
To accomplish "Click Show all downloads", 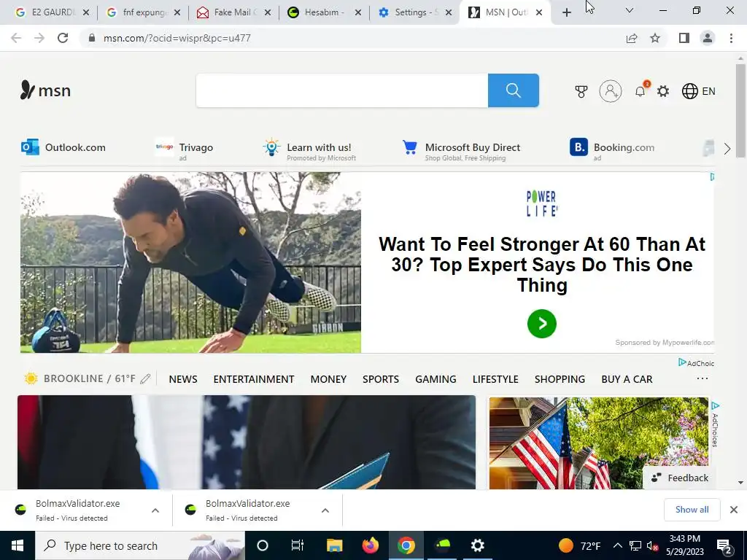I will click(x=692, y=510).
